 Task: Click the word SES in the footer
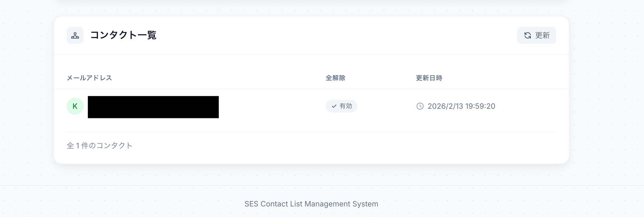point(251,204)
